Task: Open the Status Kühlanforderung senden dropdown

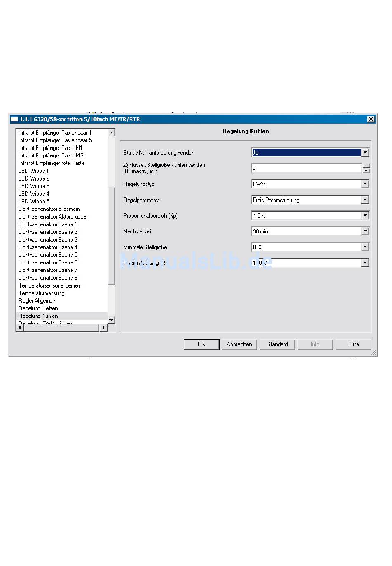Action: (365, 152)
